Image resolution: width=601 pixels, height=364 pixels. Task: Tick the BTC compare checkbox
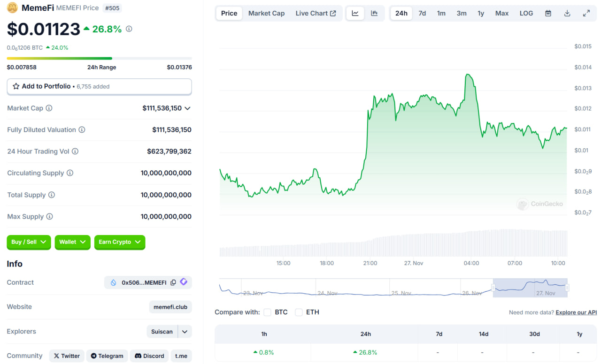[267, 312]
